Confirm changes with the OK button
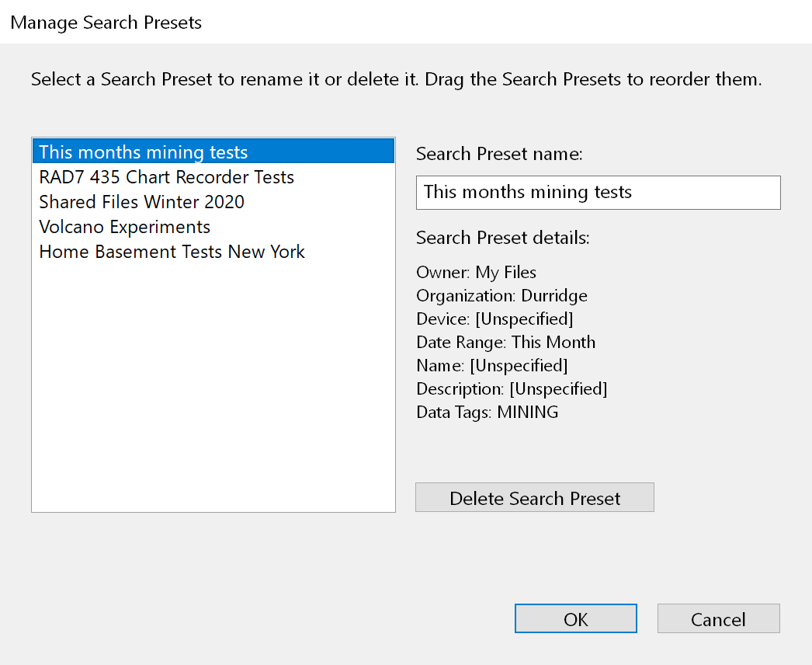Screen dimensions: 812x665 pyautogui.click(x=575, y=619)
